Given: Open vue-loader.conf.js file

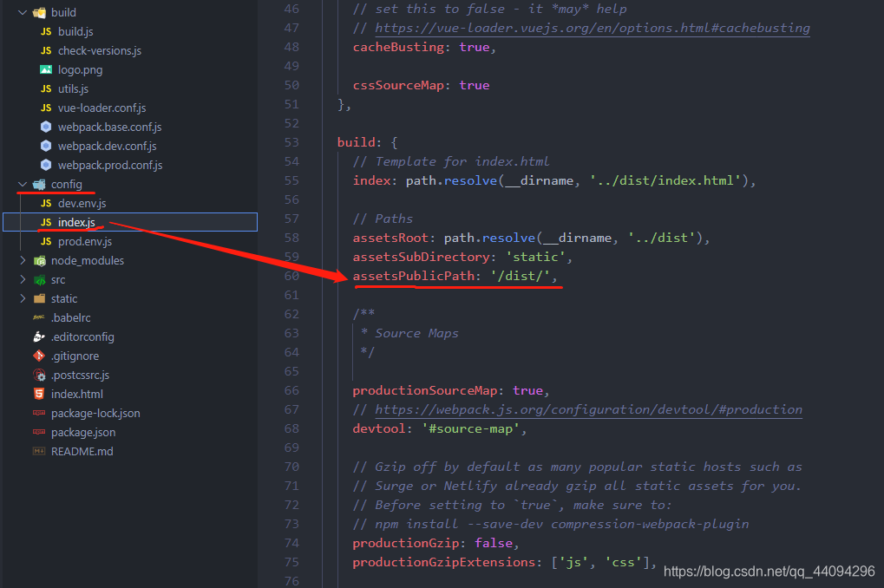Looking at the screenshot, I should [x=102, y=108].
